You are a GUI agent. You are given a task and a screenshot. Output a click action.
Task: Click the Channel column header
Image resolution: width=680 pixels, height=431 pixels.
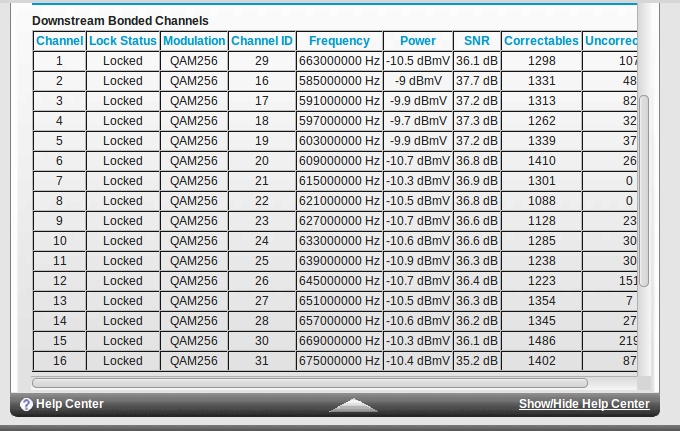click(59, 41)
